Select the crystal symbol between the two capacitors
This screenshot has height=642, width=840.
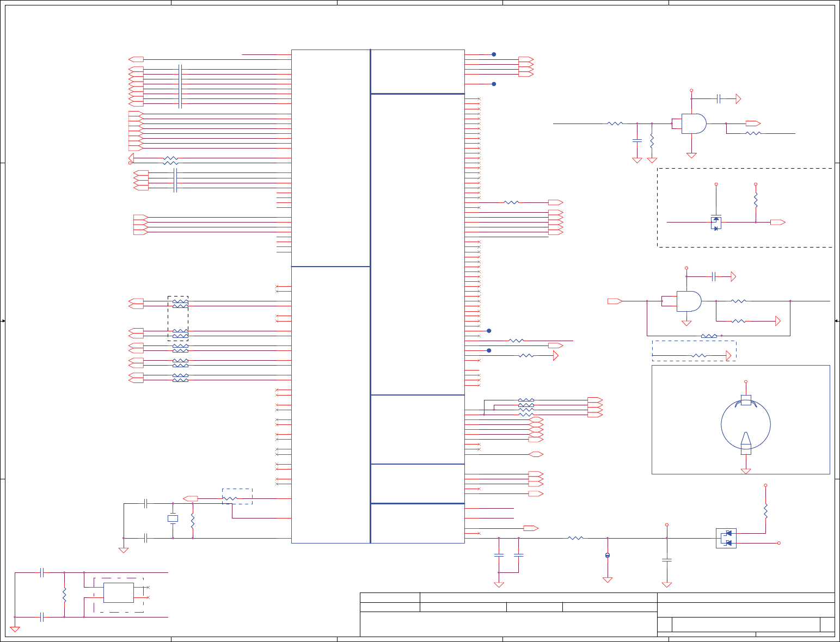(x=173, y=518)
